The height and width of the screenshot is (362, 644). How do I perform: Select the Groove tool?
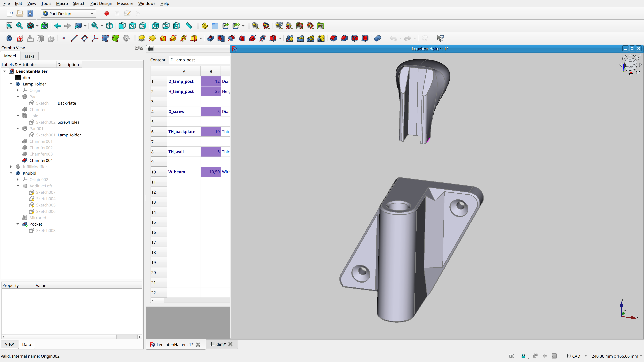click(x=231, y=38)
